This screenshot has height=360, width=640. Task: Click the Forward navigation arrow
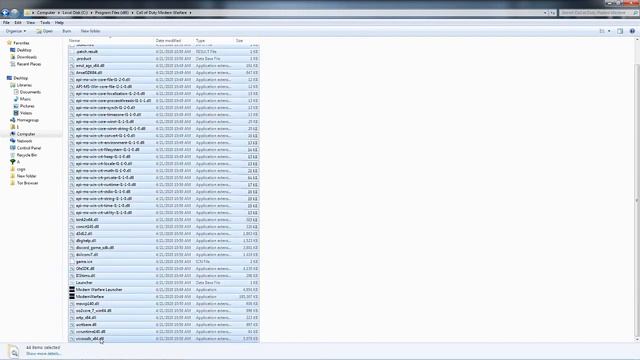(x=15, y=13)
